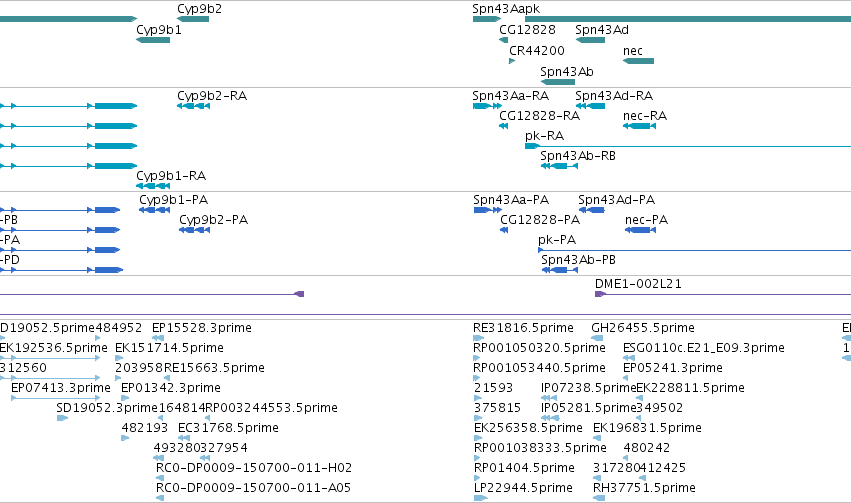The height and width of the screenshot is (503, 851).
Task: Click the CR44200 small arrow glyph
Action: tap(512, 61)
